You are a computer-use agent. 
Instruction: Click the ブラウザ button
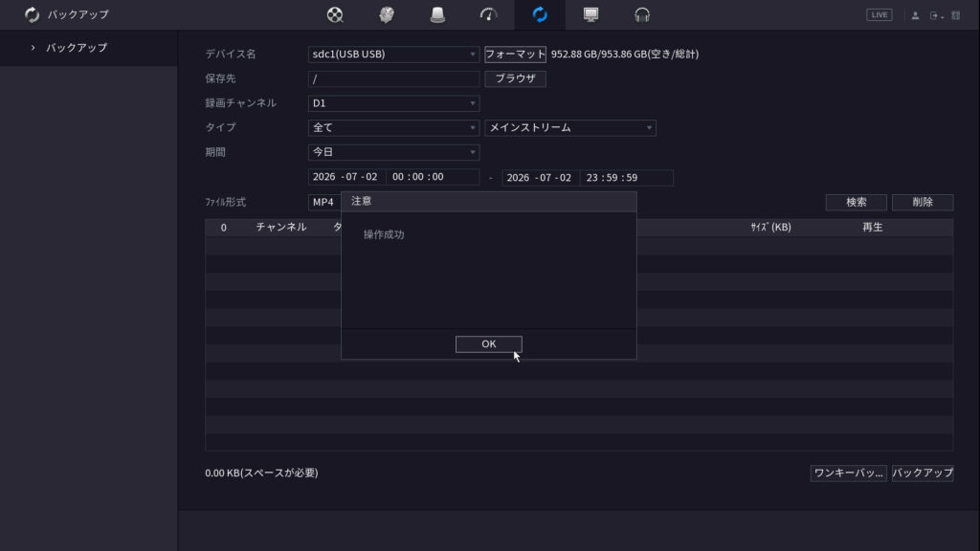(515, 78)
